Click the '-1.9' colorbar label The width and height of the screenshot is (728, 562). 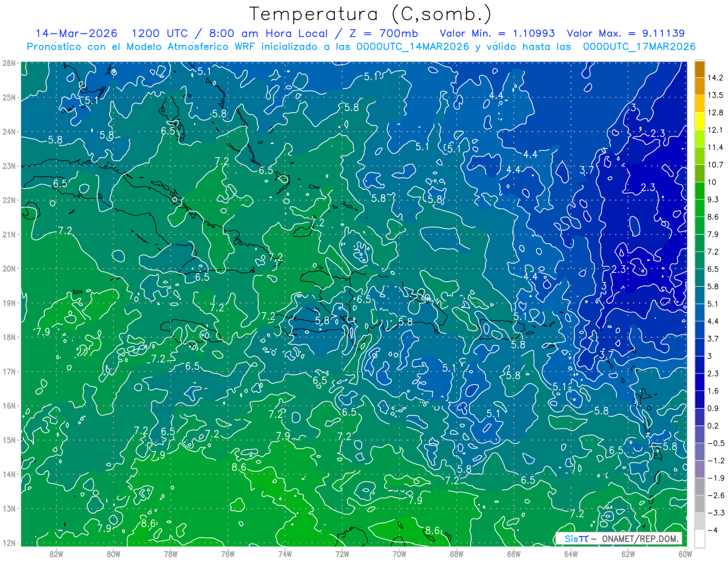[715, 478]
